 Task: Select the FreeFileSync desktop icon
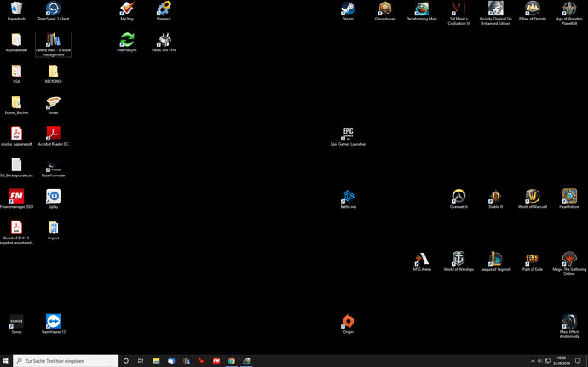127,42
